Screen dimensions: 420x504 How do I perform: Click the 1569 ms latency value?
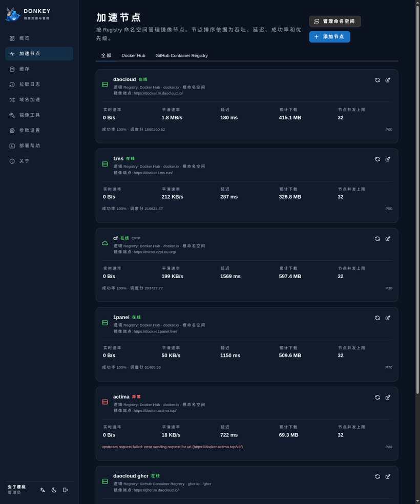(230, 276)
